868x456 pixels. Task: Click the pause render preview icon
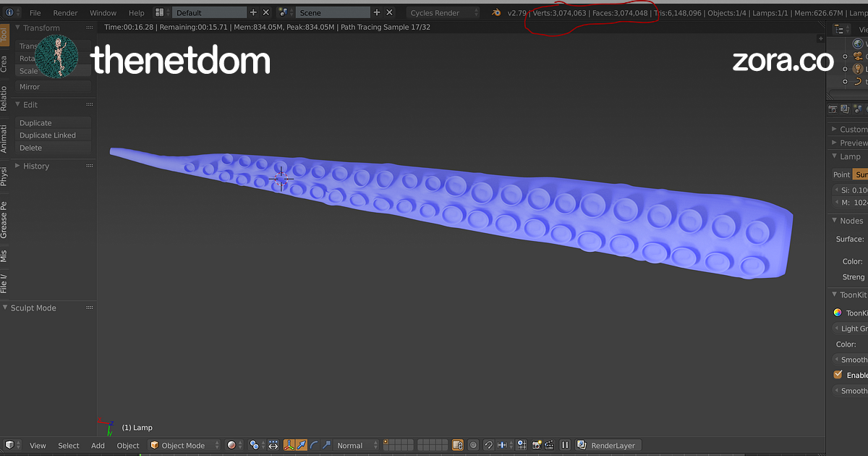pyautogui.click(x=565, y=445)
